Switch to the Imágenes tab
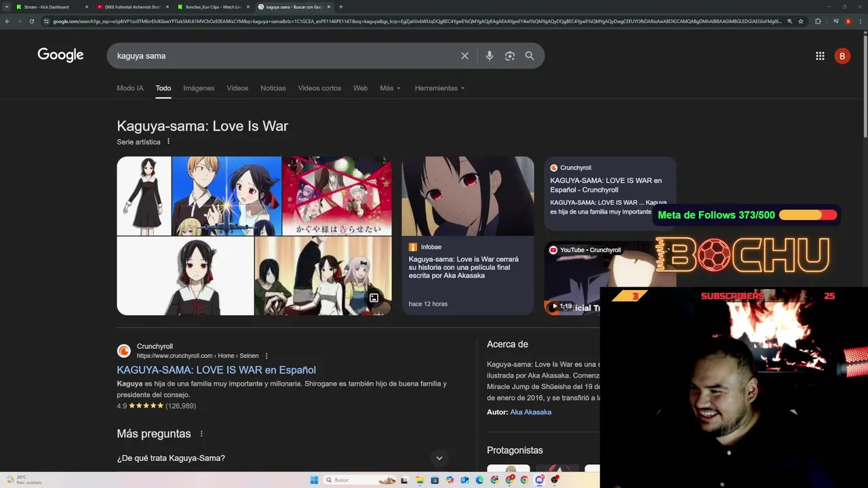The height and width of the screenshot is (488, 868). 199,88
